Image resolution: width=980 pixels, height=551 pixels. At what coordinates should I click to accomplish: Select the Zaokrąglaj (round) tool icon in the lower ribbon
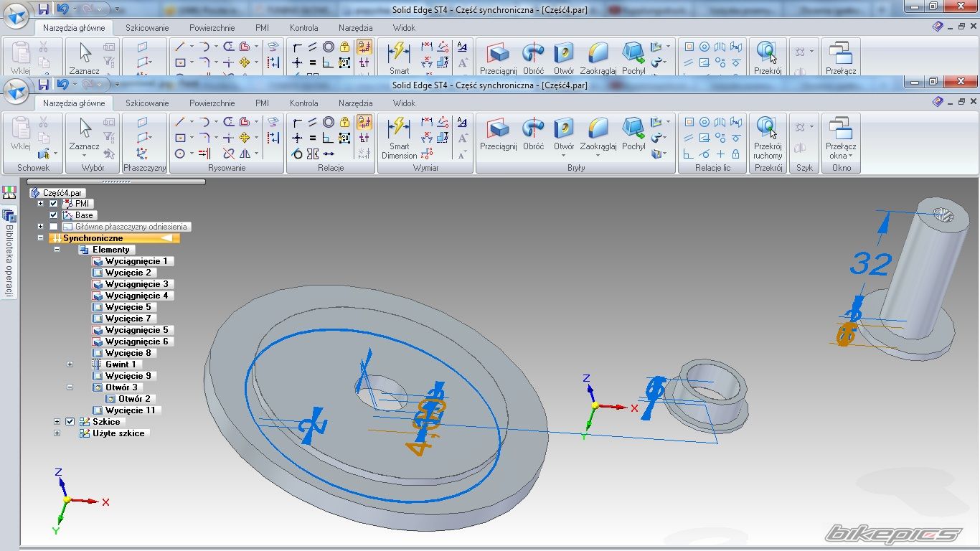click(598, 129)
